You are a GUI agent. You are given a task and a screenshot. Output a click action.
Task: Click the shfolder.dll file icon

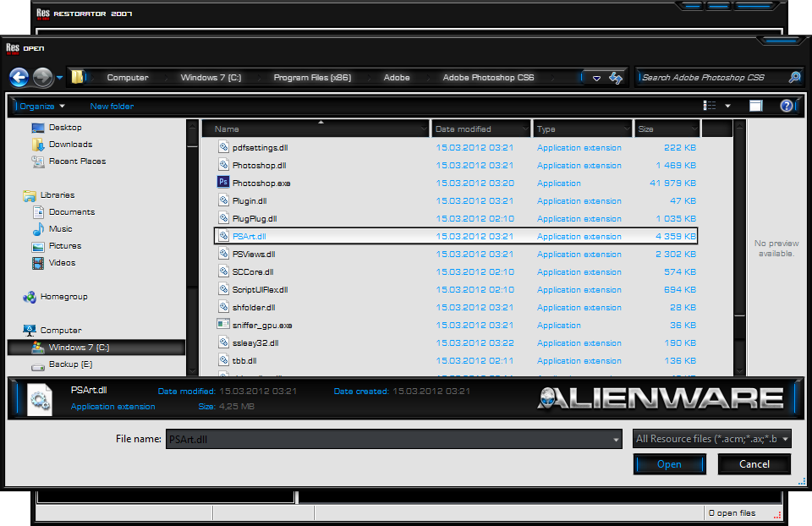pos(223,307)
